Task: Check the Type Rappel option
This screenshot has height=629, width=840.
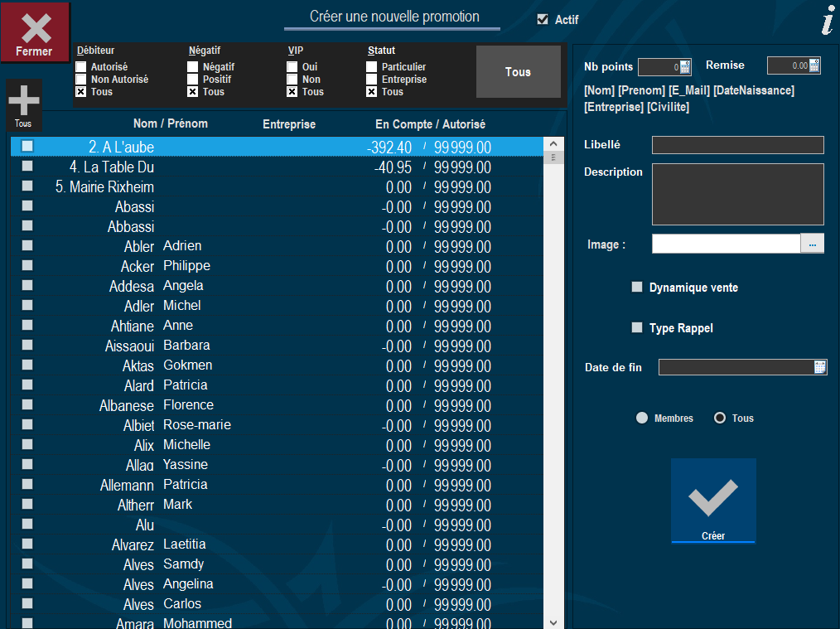Action: tap(637, 327)
